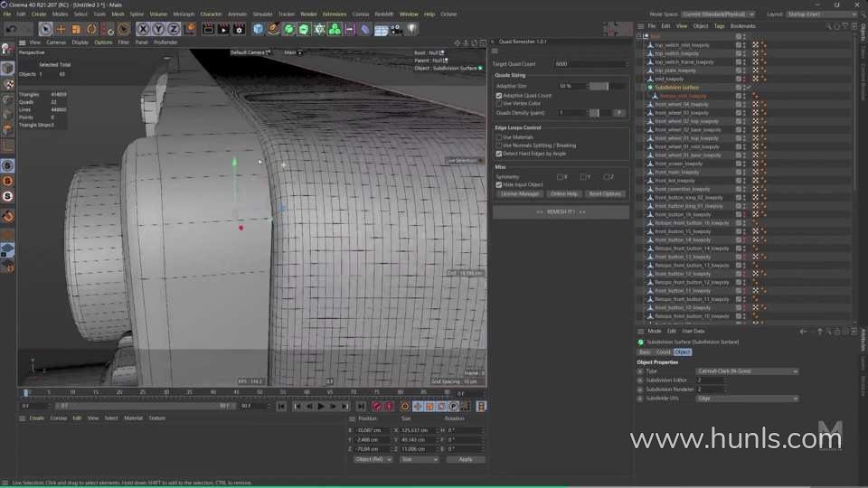Click the Reset Options button
The height and width of the screenshot is (488, 868).
click(x=605, y=193)
